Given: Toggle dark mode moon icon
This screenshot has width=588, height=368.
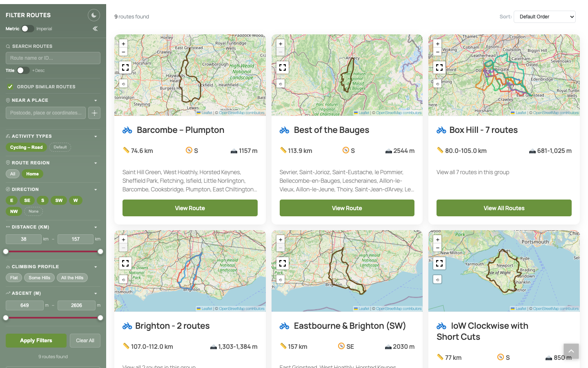Looking at the screenshot, I should pos(94,15).
